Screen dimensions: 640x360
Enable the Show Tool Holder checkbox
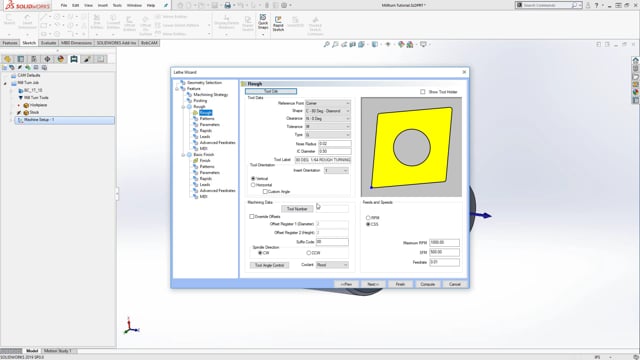tap(422, 92)
